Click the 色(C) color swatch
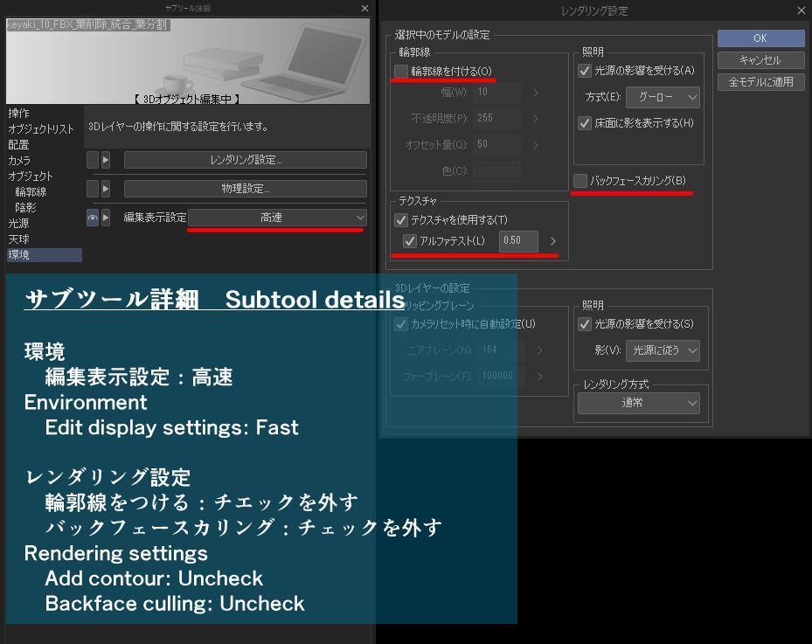The width and height of the screenshot is (812, 644). tap(498, 171)
